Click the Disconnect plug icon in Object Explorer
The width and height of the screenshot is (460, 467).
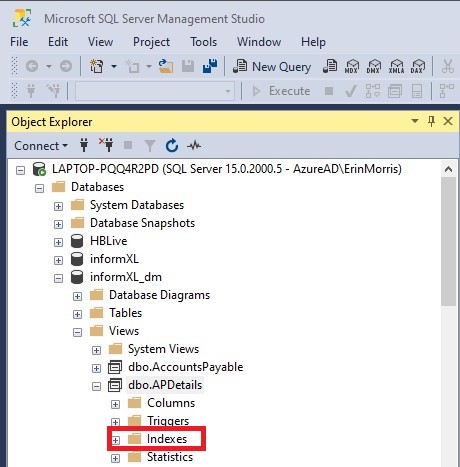pyautogui.click(x=106, y=145)
